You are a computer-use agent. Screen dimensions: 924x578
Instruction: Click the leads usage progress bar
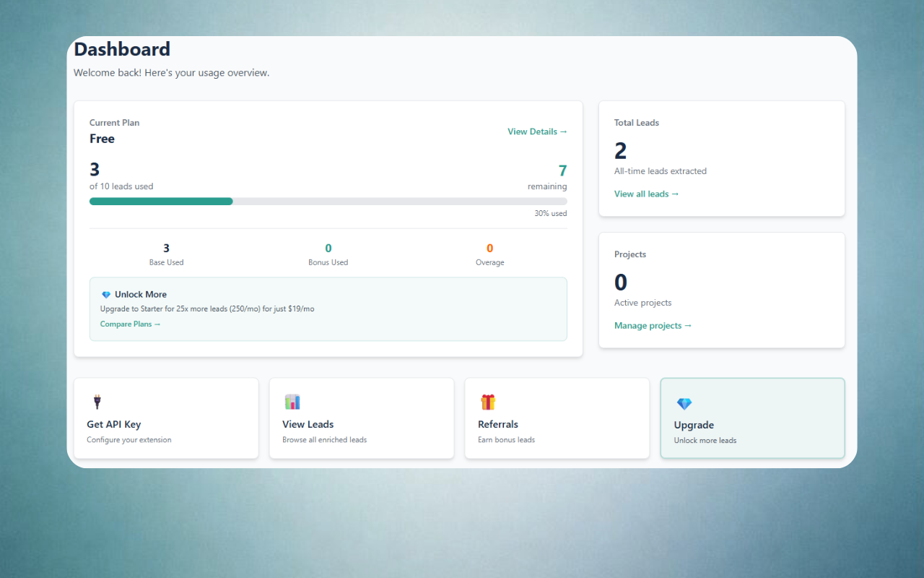[328, 201]
